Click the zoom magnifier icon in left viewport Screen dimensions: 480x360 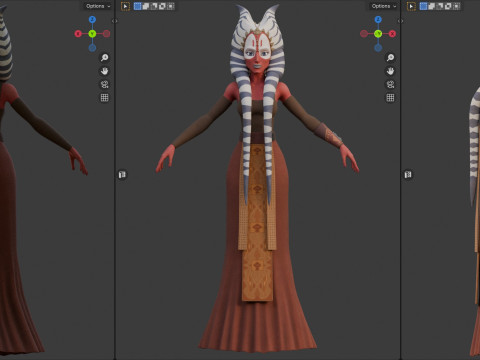pyautogui.click(x=105, y=57)
